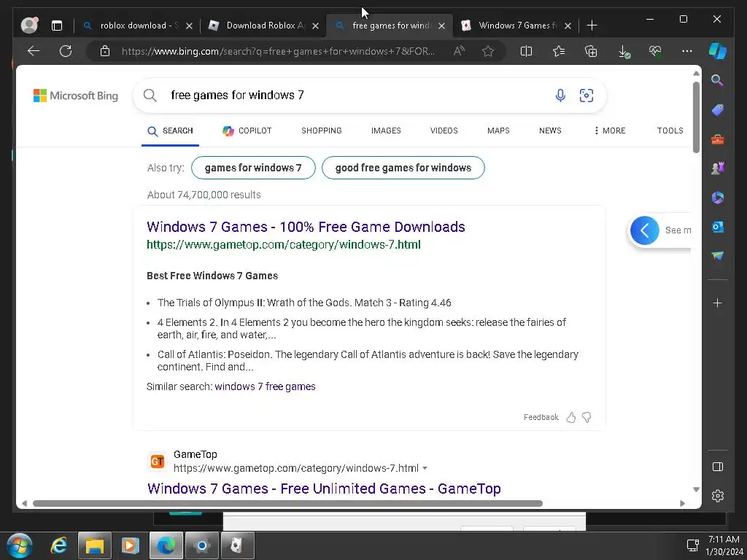Open Windows Explorer folder on taskbar

tap(94, 545)
